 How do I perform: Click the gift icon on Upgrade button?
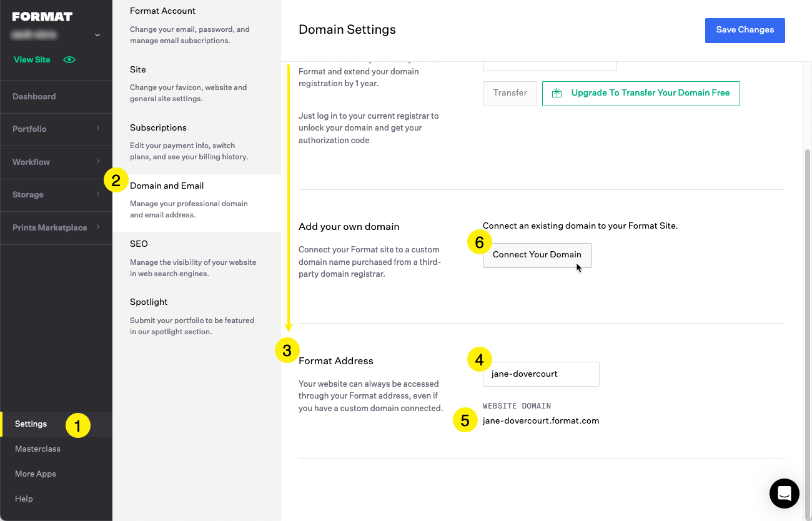557,93
